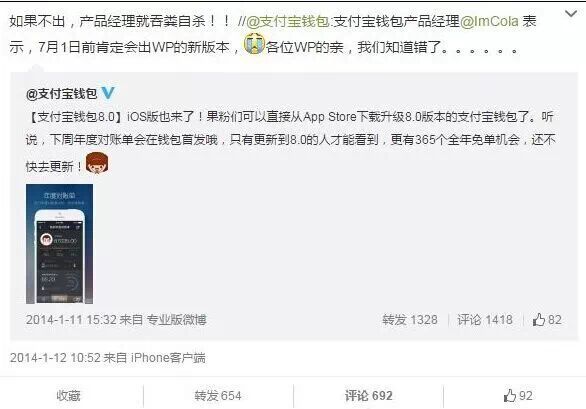The width and height of the screenshot is (586, 409).
Task: Open the @ImCola user mention link
Action: [489, 21]
